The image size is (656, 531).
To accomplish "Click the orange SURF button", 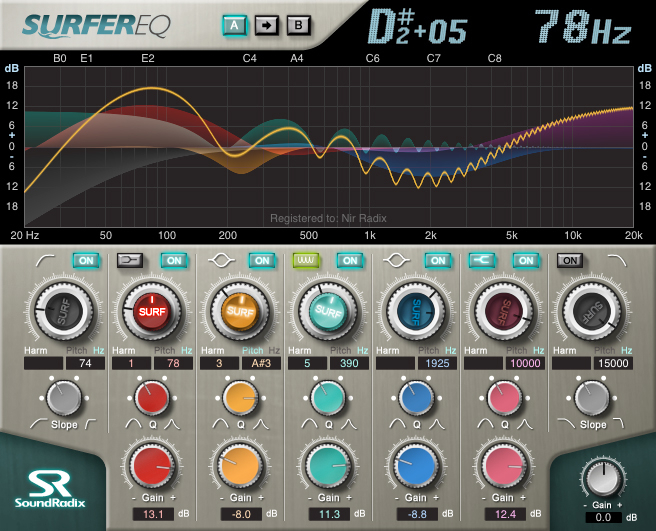I will (x=240, y=312).
